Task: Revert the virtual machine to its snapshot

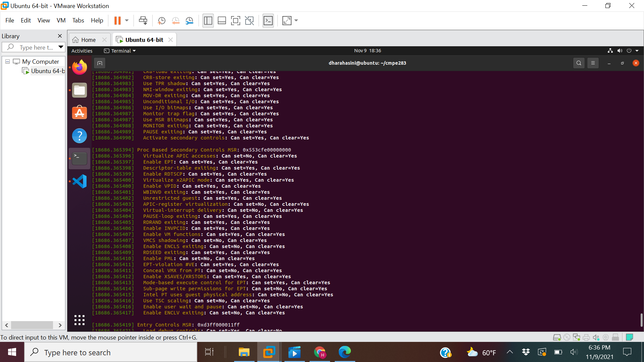Action: coord(175,21)
